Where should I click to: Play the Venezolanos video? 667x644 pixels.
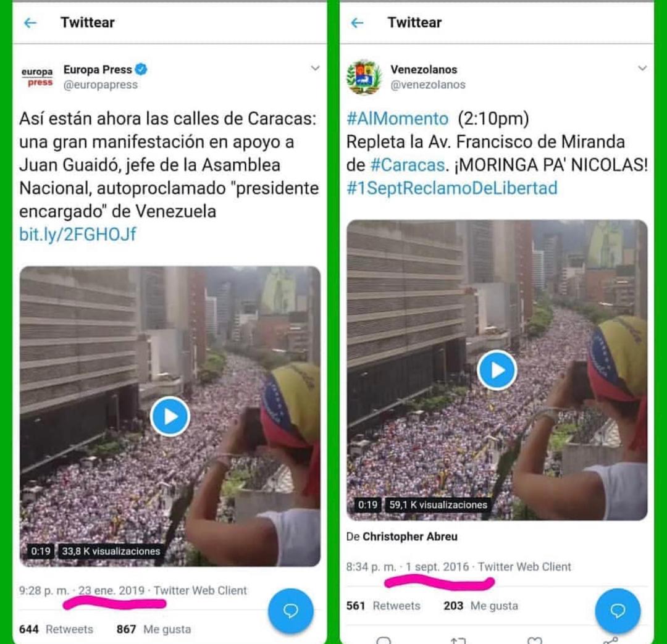pos(497,370)
